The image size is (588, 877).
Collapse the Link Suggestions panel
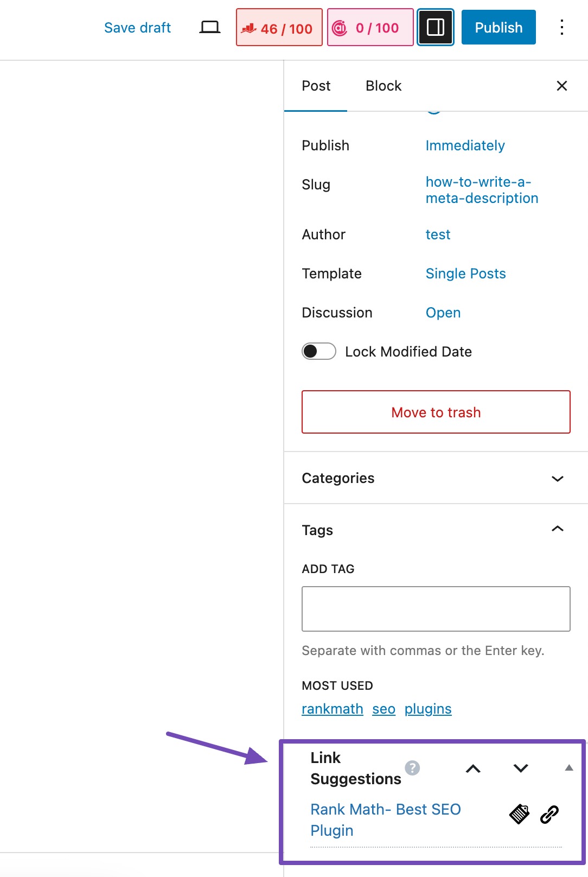click(x=568, y=767)
